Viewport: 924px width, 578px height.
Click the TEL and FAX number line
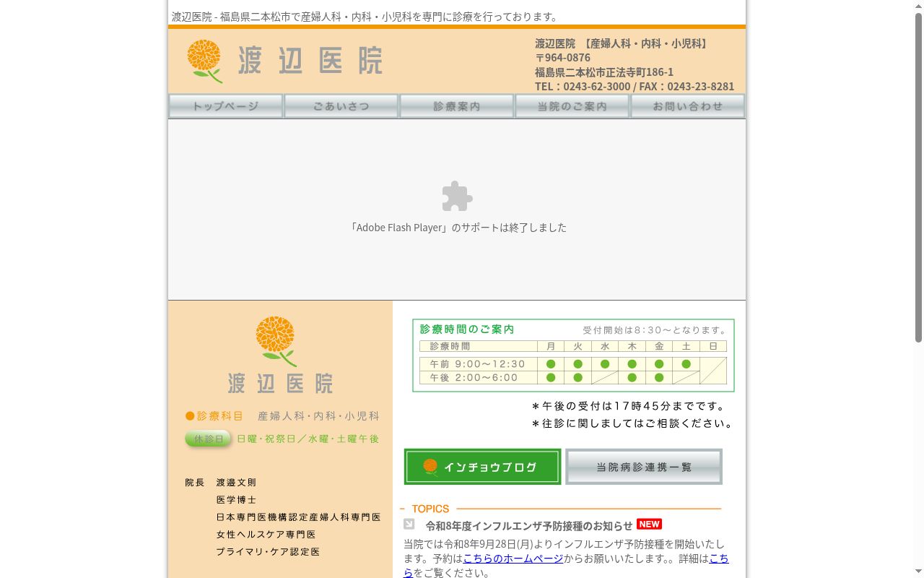tap(635, 86)
